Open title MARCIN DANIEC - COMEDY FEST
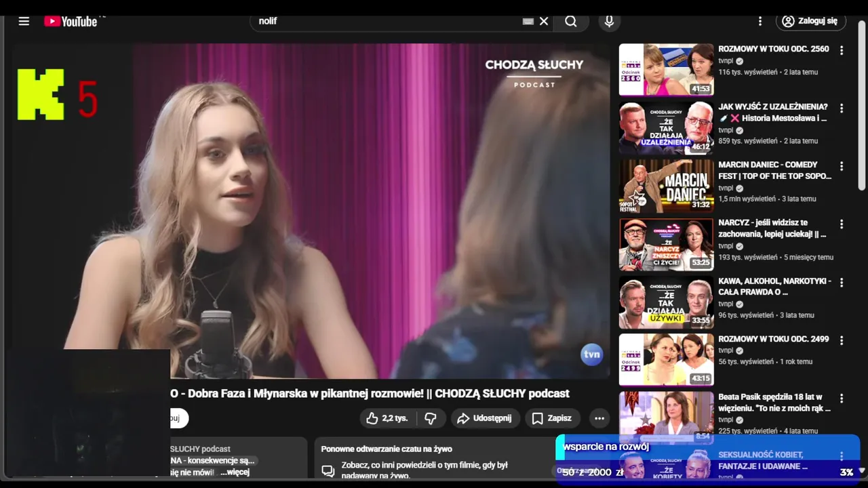Viewport: 868px width, 488px height. point(774,170)
